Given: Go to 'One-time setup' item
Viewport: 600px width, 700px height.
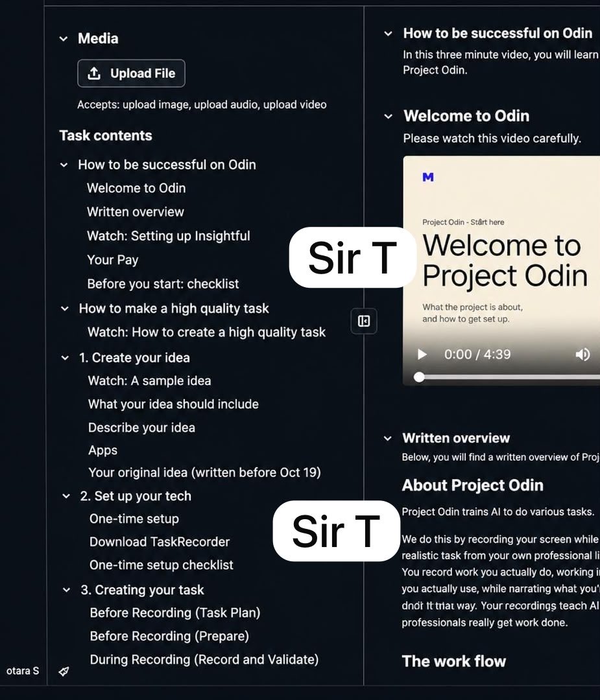Looking at the screenshot, I should click(x=134, y=519).
